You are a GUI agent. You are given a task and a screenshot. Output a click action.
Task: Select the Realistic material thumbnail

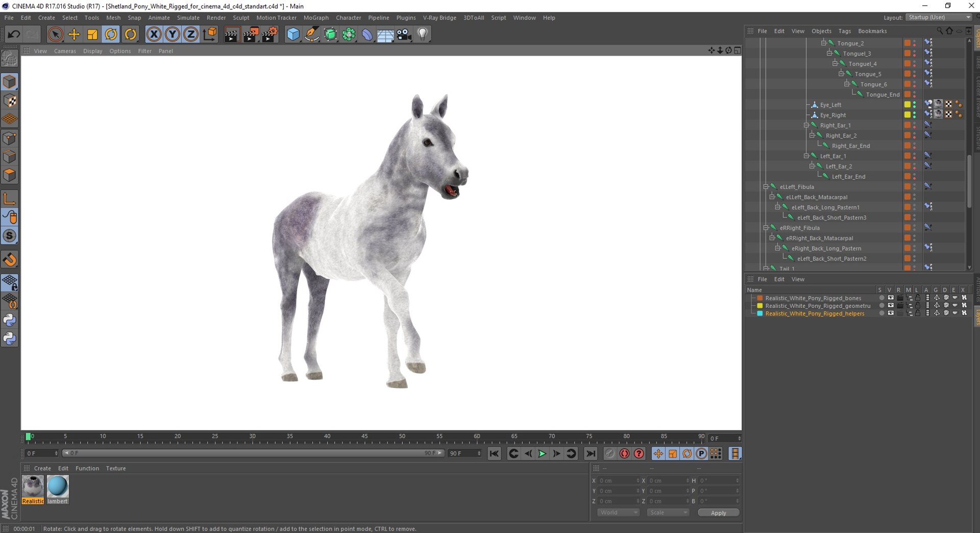pos(33,489)
